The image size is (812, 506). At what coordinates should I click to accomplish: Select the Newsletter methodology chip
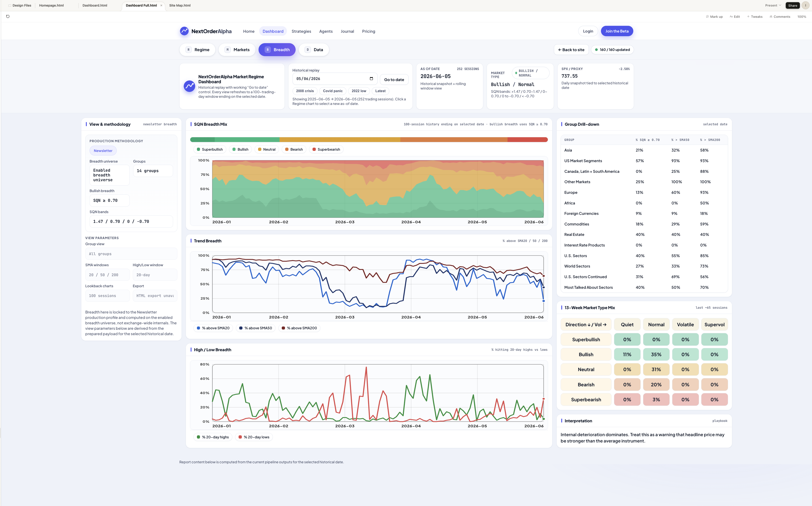click(x=103, y=151)
